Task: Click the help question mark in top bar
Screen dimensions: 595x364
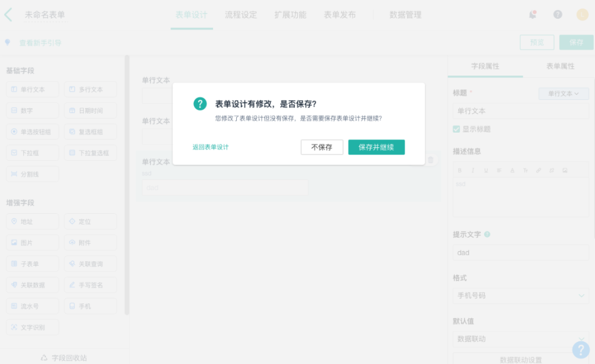Action: click(x=558, y=15)
